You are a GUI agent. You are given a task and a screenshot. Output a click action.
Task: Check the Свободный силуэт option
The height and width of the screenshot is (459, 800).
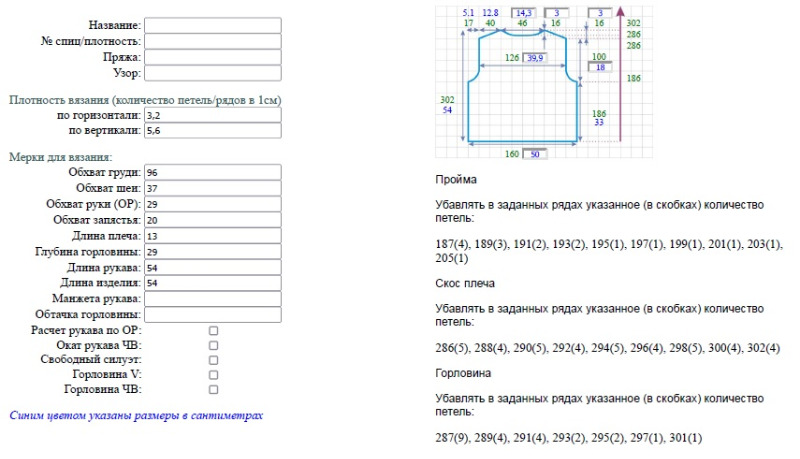[x=213, y=360]
